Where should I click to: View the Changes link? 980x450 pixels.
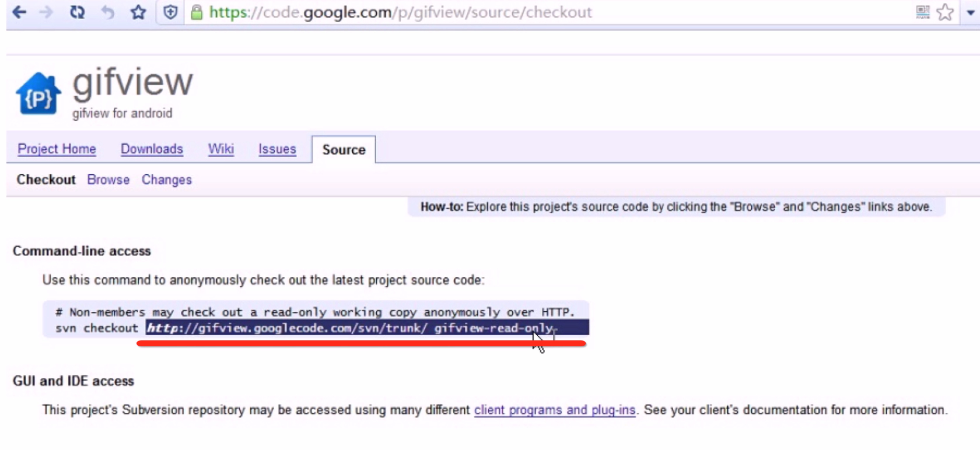click(167, 180)
